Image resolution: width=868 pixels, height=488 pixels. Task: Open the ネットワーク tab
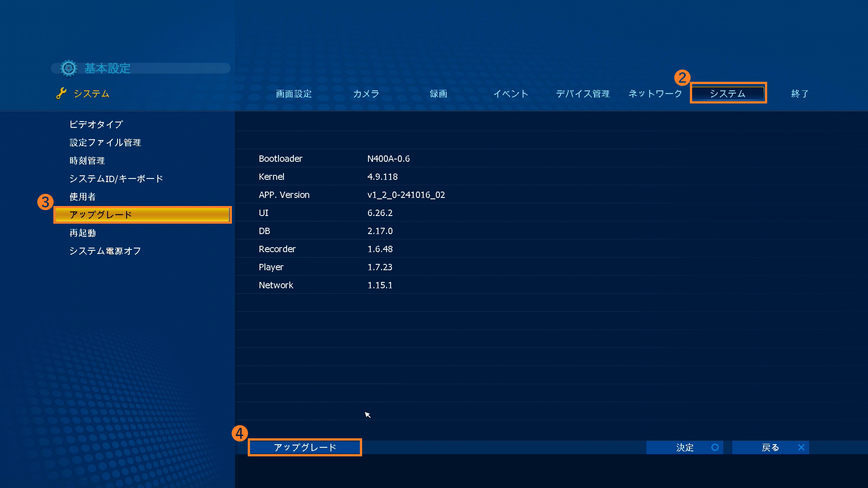coord(655,94)
